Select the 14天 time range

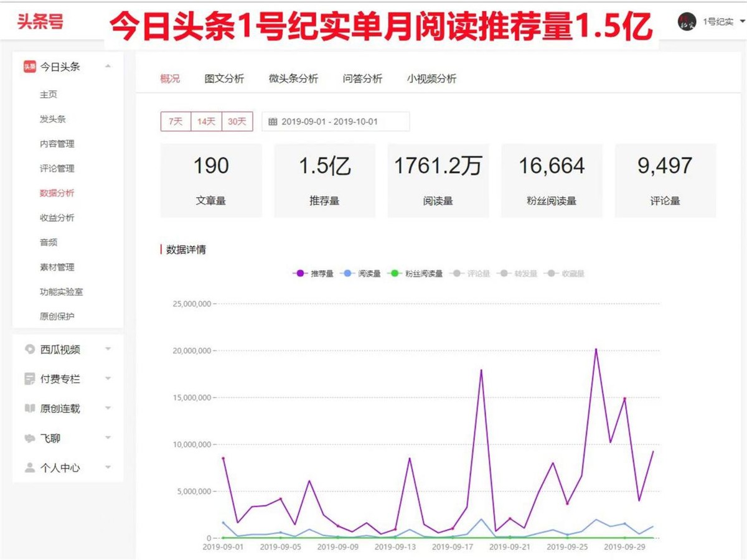point(206,121)
